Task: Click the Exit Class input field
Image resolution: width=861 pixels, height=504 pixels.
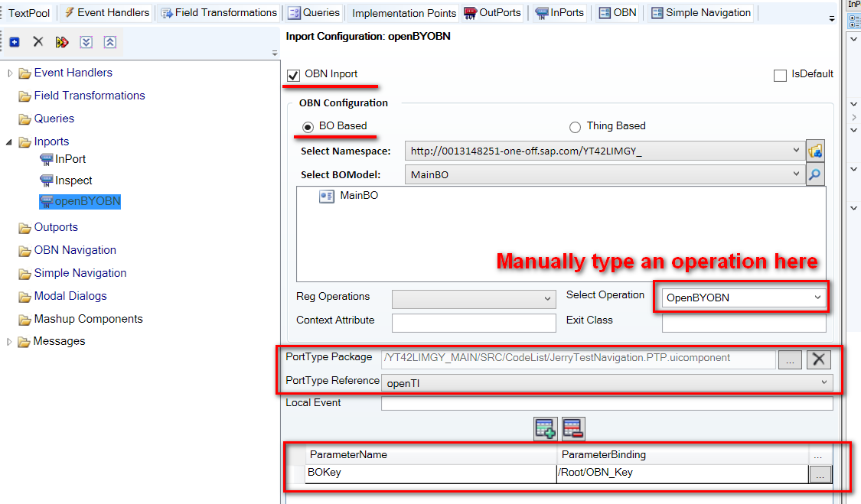Action: point(743,323)
